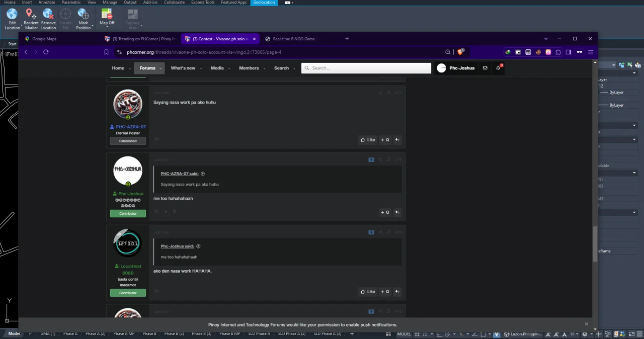
Task: Click forum search input field
Action: pos(366,68)
